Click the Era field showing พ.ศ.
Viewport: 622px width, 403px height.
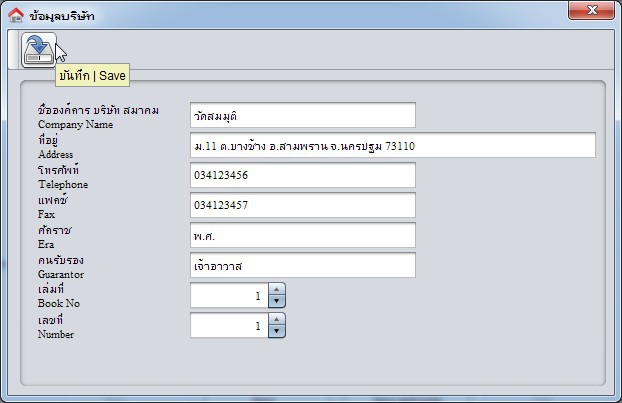coord(303,235)
